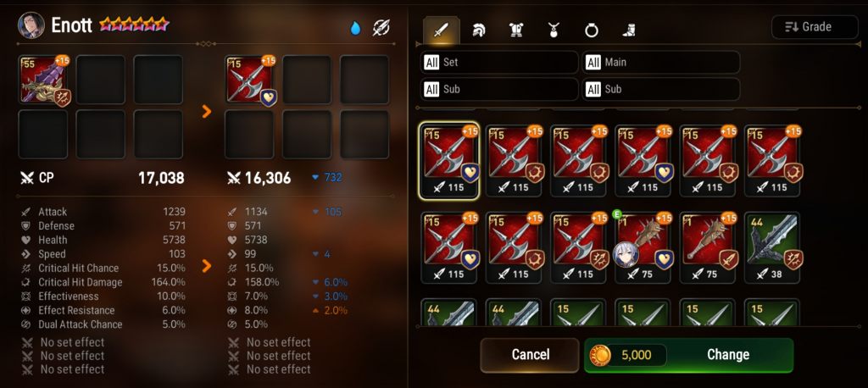Select the weapon sword tab
This screenshot has height=388, width=868.
(x=441, y=30)
